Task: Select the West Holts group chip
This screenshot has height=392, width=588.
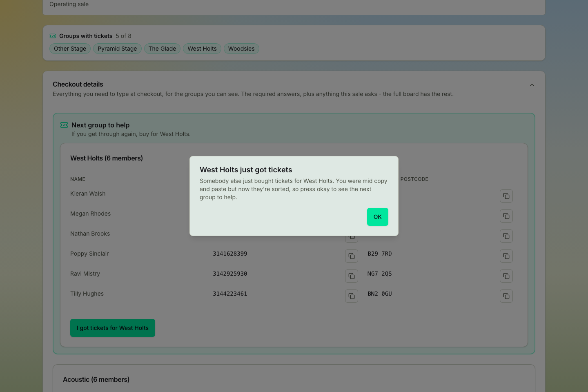Action: click(202, 49)
